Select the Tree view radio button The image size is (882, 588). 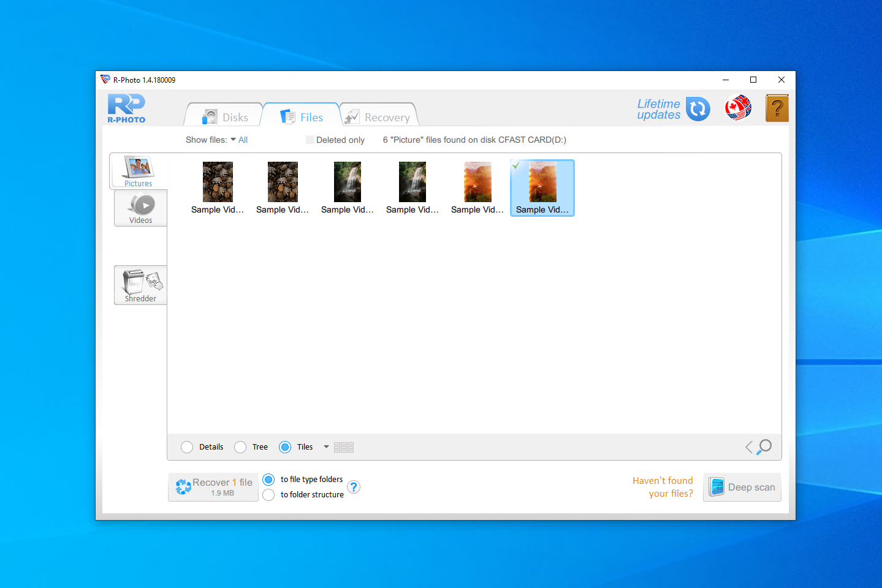(x=240, y=447)
